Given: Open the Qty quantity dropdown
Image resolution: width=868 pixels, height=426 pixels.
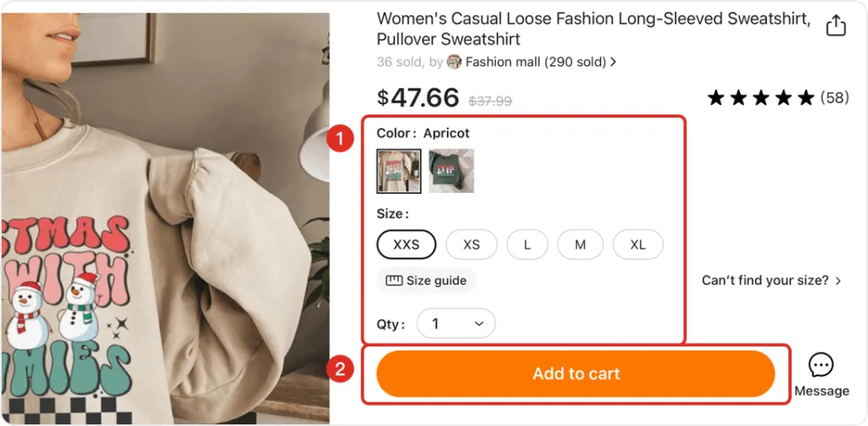Looking at the screenshot, I should pos(457,324).
